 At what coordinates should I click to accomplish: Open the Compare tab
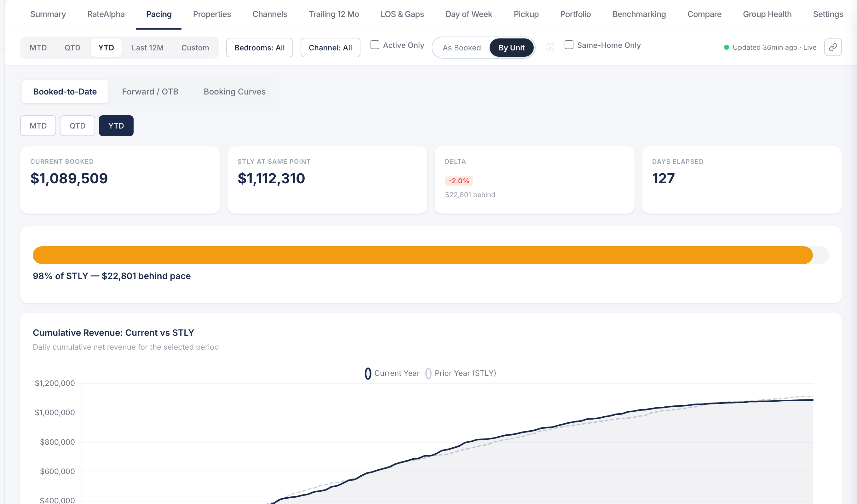704,14
